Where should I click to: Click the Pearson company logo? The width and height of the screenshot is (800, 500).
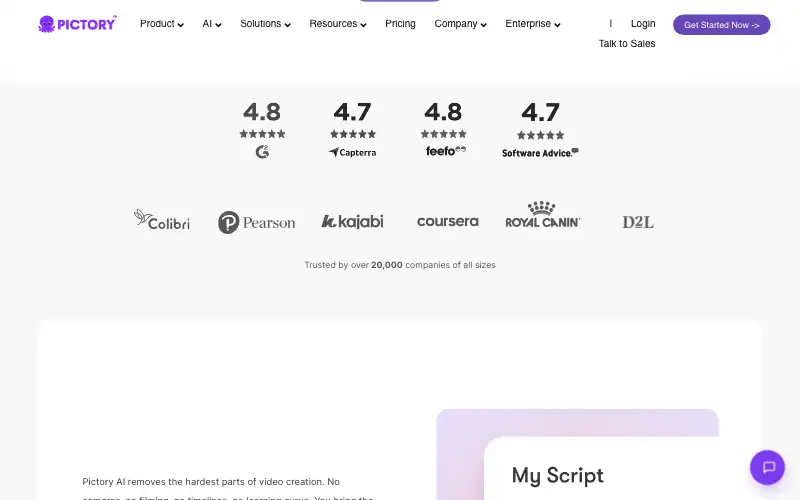[x=256, y=222]
